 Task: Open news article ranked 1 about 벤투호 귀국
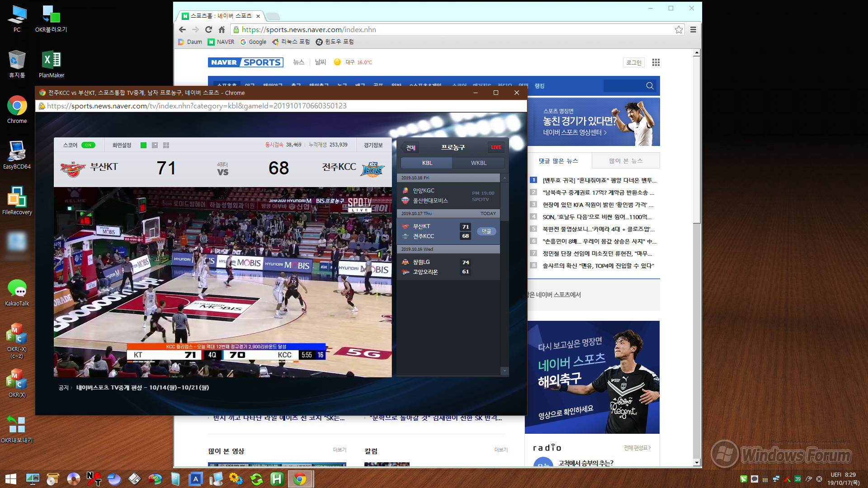[599, 180]
